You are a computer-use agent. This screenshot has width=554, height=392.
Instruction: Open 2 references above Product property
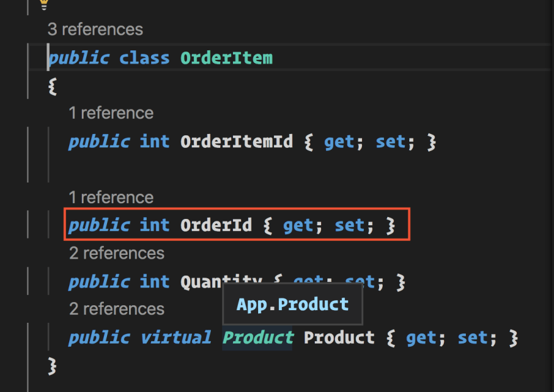click(117, 309)
